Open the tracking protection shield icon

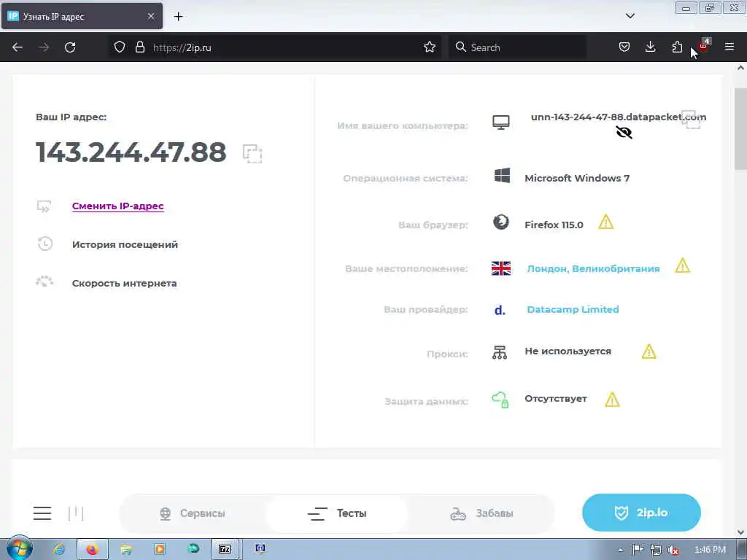click(x=120, y=47)
